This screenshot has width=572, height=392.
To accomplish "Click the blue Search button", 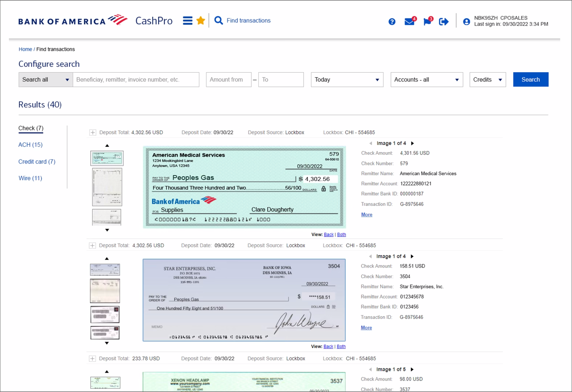I will tap(531, 80).
